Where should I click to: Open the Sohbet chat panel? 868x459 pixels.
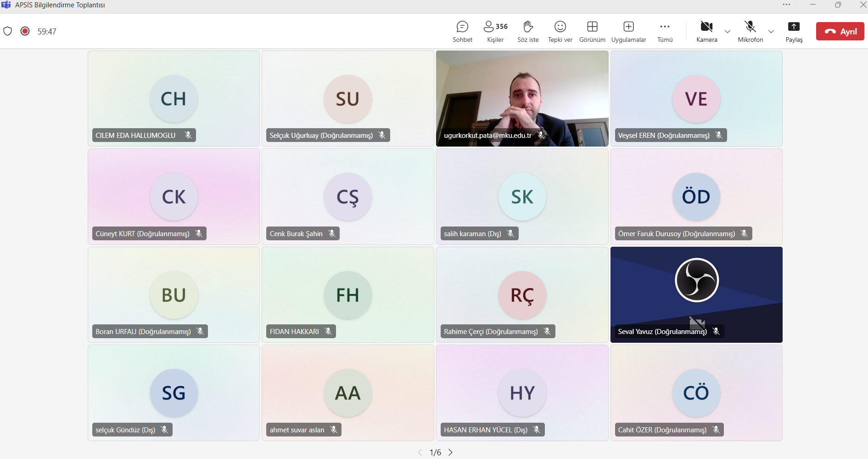point(462,31)
